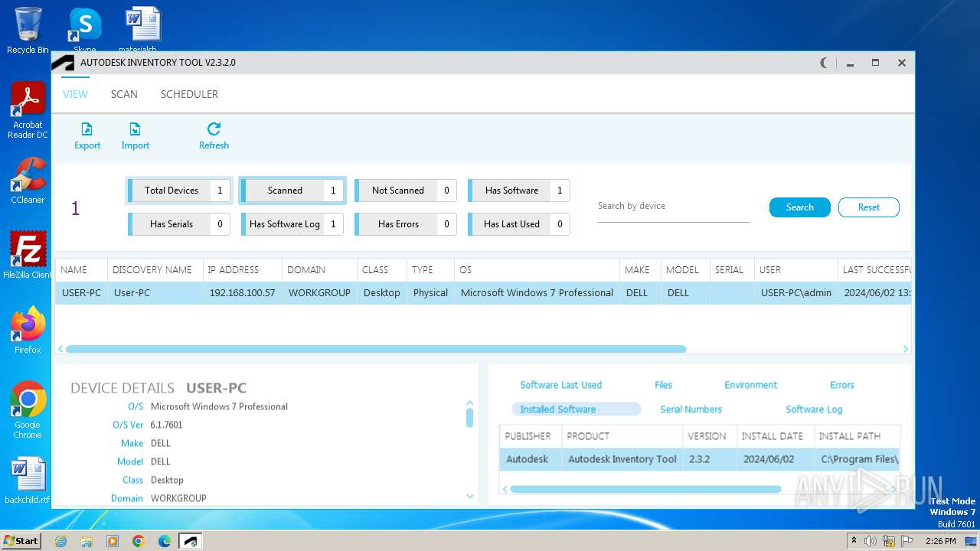Open Internet Explorer from taskbar
This screenshot has width=980, height=551.
pyautogui.click(x=60, y=541)
